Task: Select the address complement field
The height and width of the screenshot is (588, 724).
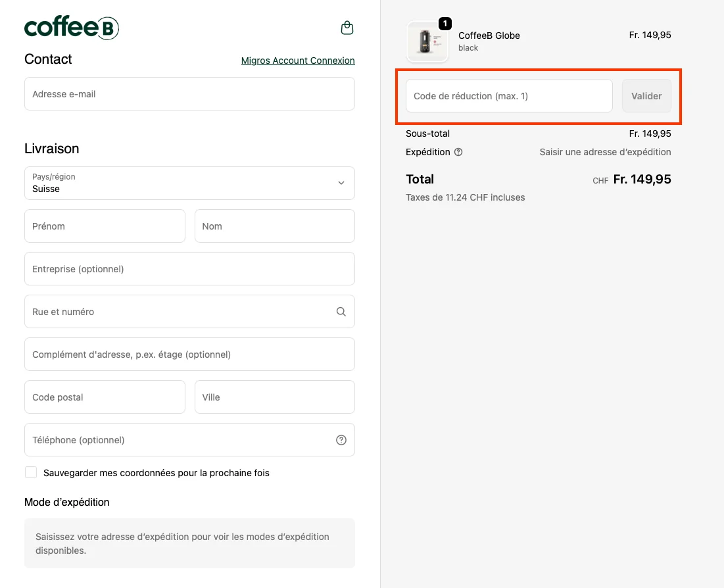Action: pyautogui.click(x=189, y=354)
